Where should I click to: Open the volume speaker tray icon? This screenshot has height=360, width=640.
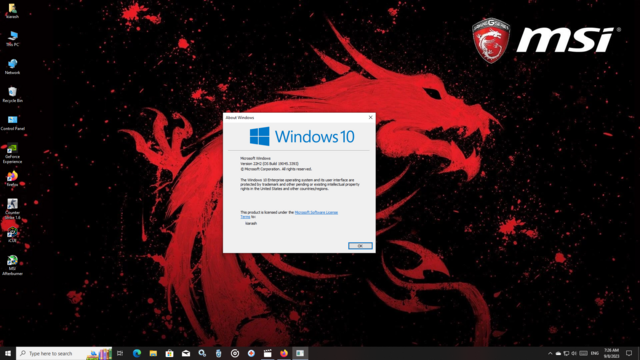574,353
